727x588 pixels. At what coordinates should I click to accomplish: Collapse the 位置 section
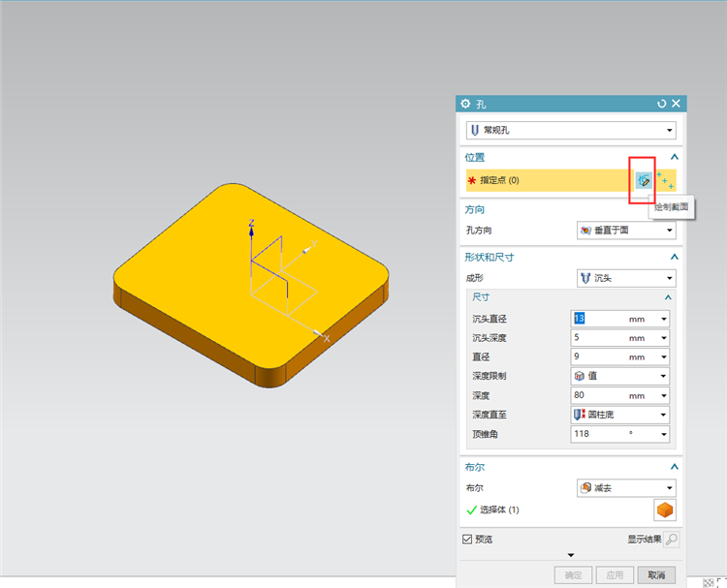point(675,157)
